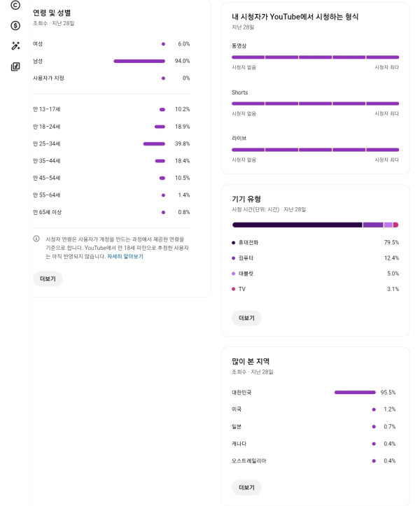Open the 자세히 알아보기 link

[x=125, y=257]
